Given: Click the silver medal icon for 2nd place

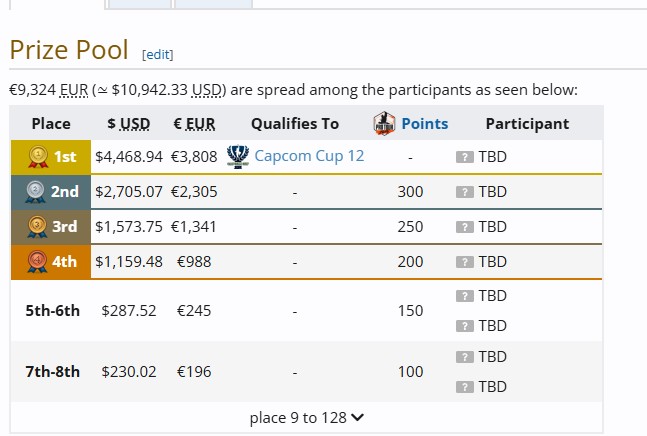Looking at the screenshot, I should coord(35,192).
